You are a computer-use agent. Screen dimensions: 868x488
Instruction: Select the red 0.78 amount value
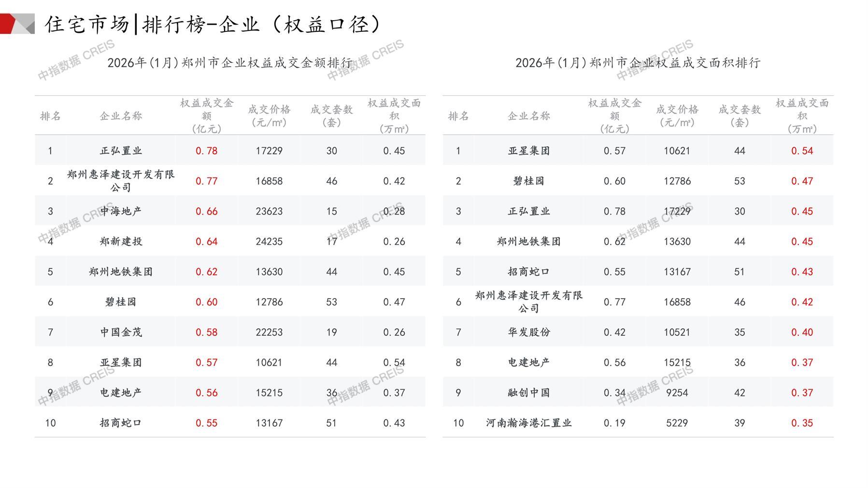(206, 151)
